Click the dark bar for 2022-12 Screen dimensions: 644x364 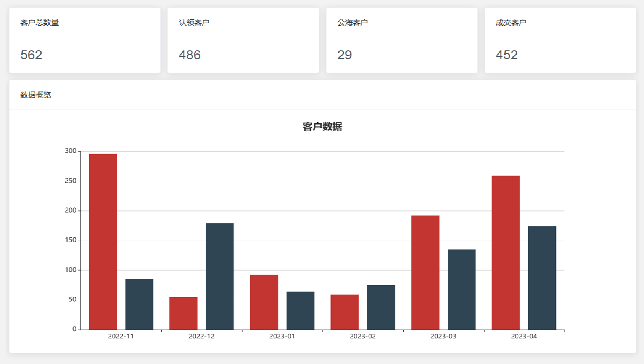pyautogui.click(x=220, y=276)
